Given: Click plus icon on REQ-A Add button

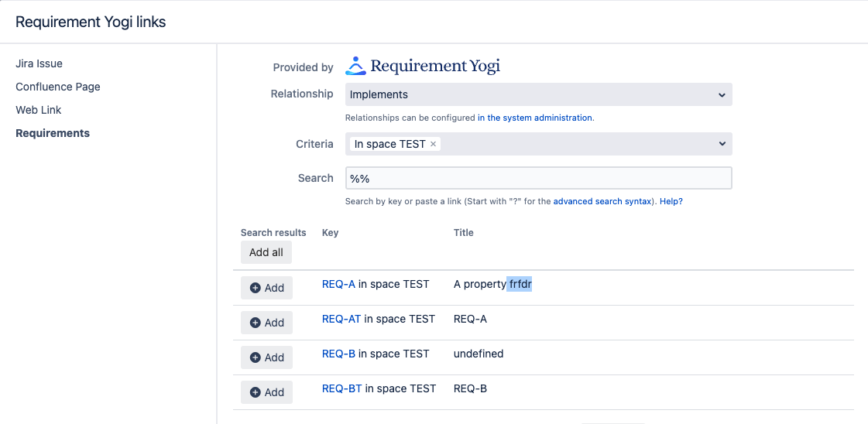Looking at the screenshot, I should pyautogui.click(x=256, y=288).
